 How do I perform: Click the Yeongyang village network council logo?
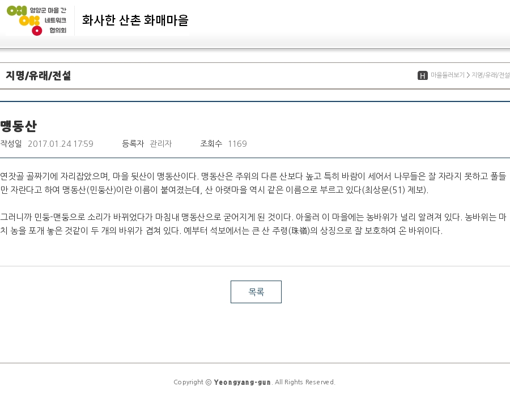37,20
